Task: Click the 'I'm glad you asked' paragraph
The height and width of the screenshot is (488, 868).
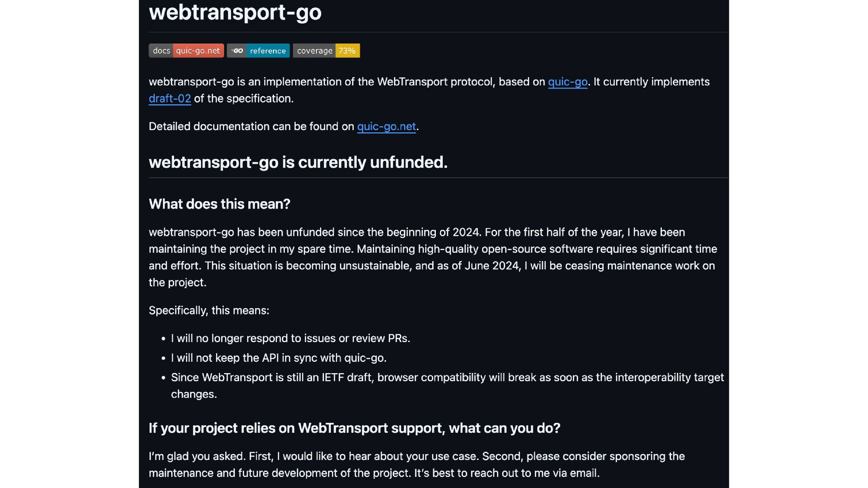Action: coord(416,456)
